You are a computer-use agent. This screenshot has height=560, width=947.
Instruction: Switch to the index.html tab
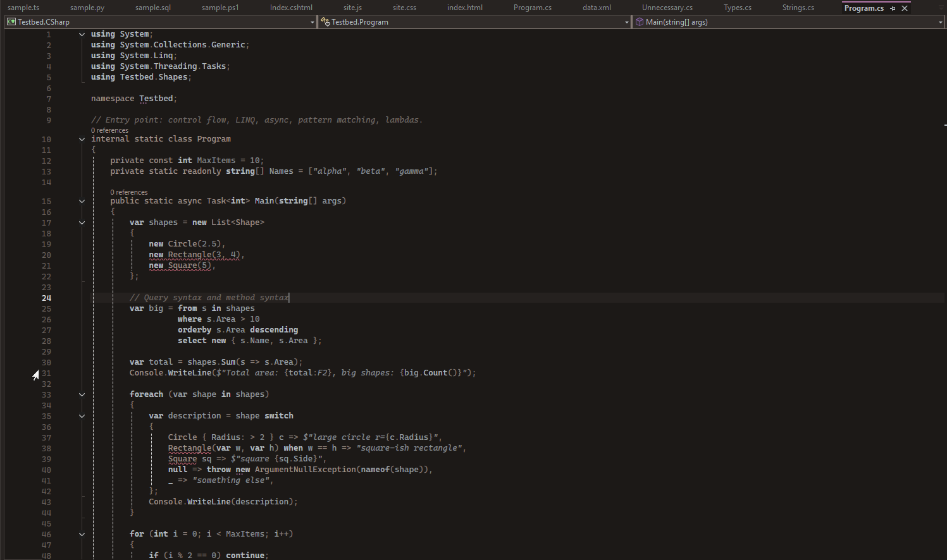[465, 8]
